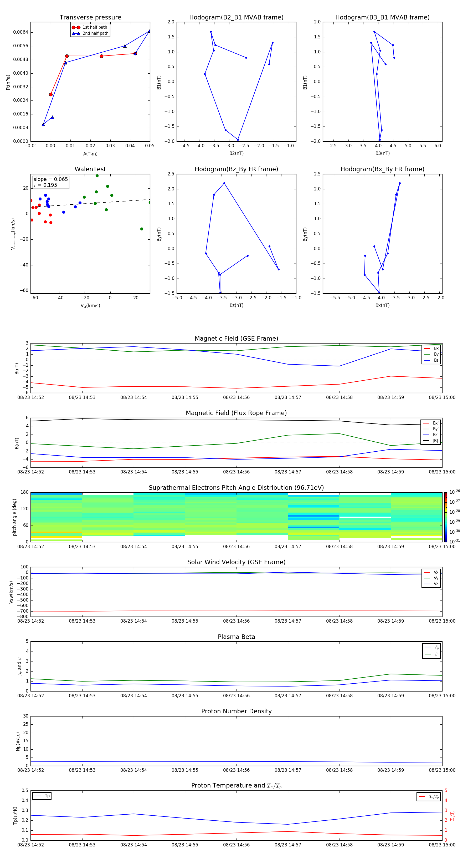Select the 'Tp' legend entry
This screenshot has width=473, height=868.
(x=42, y=796)
